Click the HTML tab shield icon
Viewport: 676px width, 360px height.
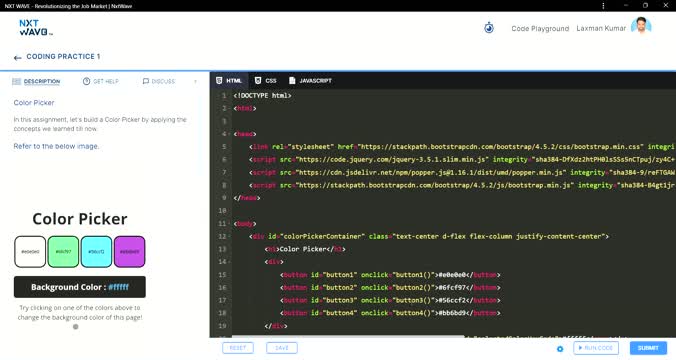pyautogui.click(x=219, y=81)
